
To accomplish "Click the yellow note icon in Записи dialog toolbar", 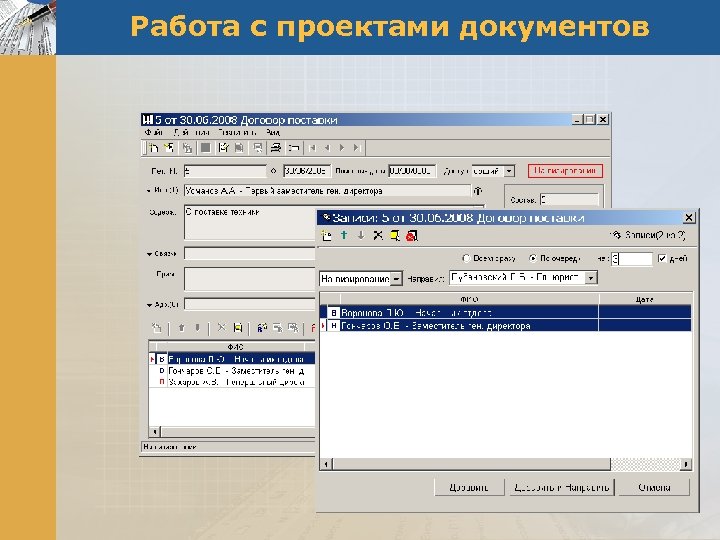I will tap(395, 236).
